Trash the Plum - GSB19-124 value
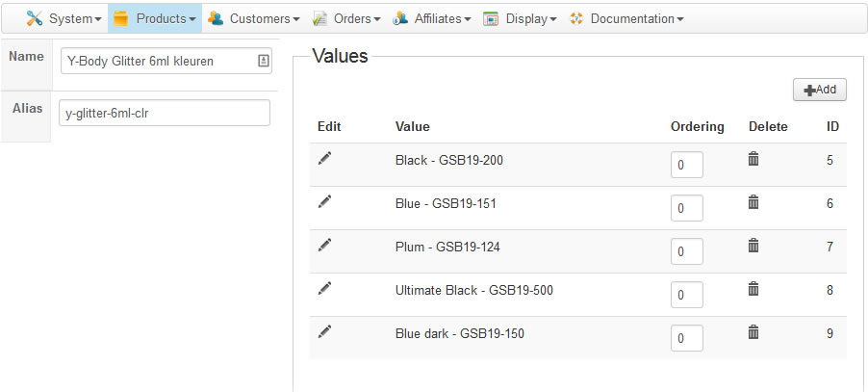 point(753,246)
